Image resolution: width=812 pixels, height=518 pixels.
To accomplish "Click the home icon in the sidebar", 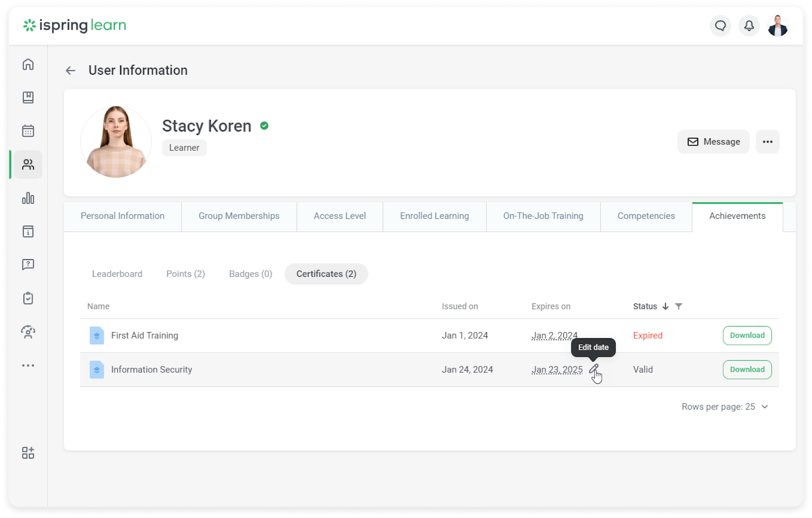I will [28, 64].
